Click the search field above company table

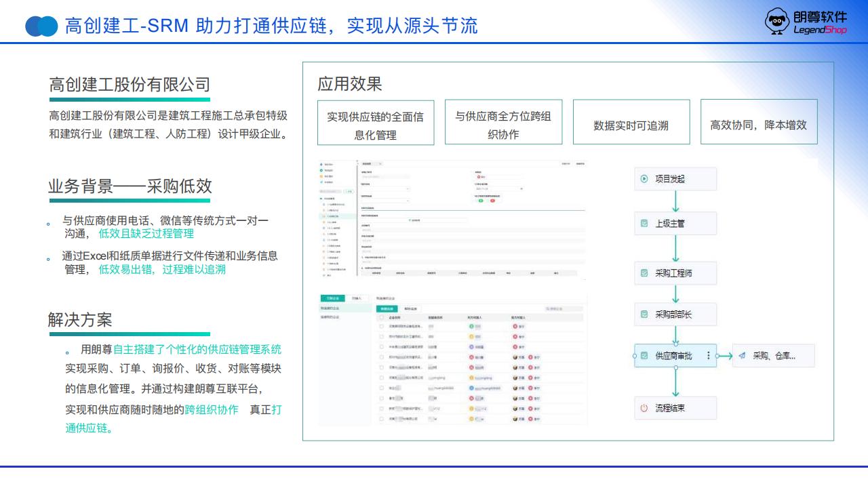[x=564, y=308]
